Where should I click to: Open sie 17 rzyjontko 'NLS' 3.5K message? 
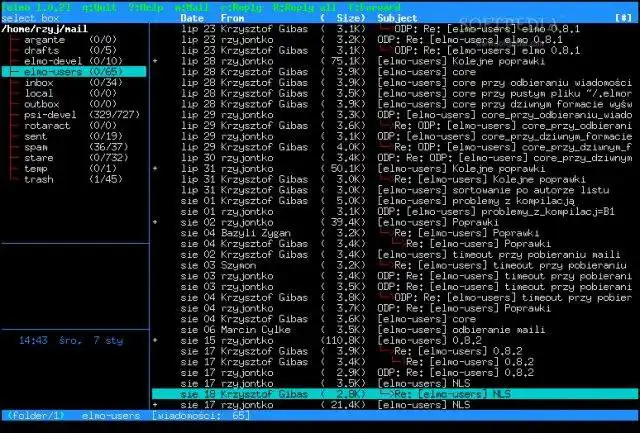click(395, 383)
